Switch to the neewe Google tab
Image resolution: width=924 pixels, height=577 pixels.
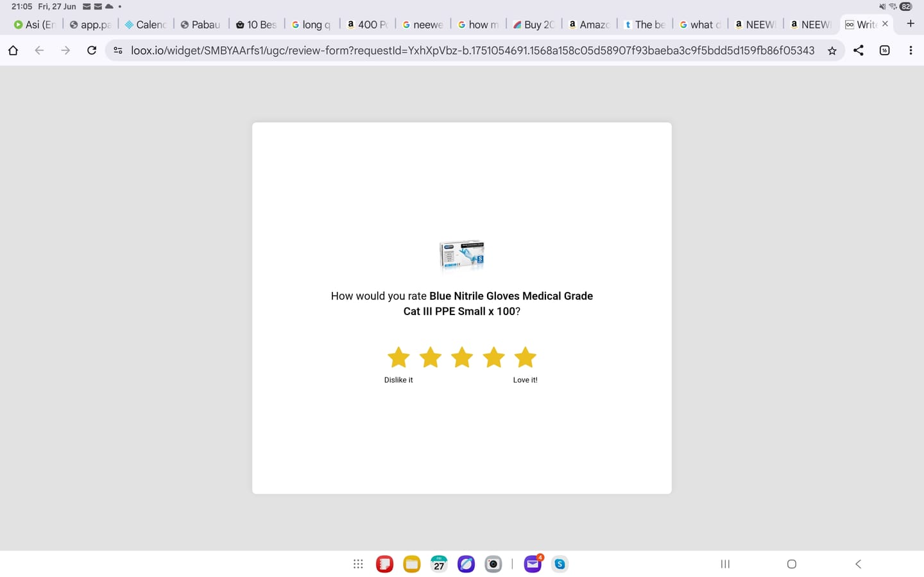pyautogui.click(x=423, y=24)
